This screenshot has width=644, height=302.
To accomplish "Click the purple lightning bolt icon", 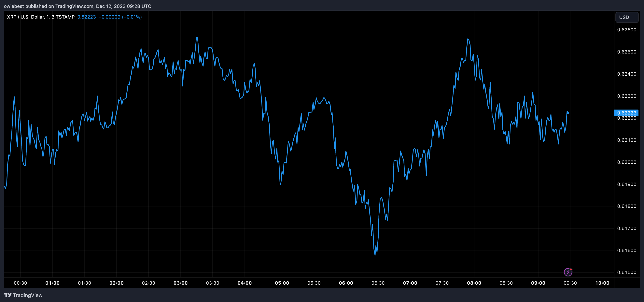I will (568, 272).
